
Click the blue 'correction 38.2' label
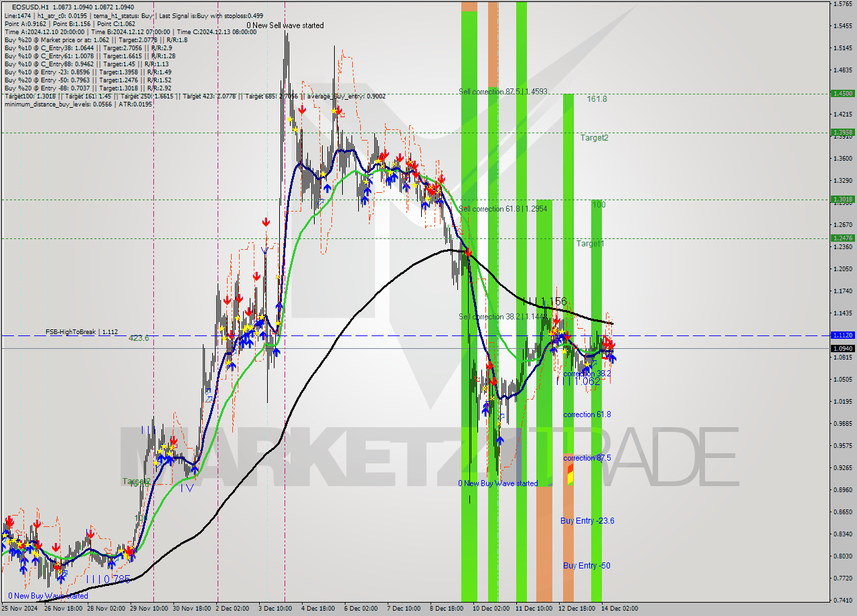click(587, 374)
